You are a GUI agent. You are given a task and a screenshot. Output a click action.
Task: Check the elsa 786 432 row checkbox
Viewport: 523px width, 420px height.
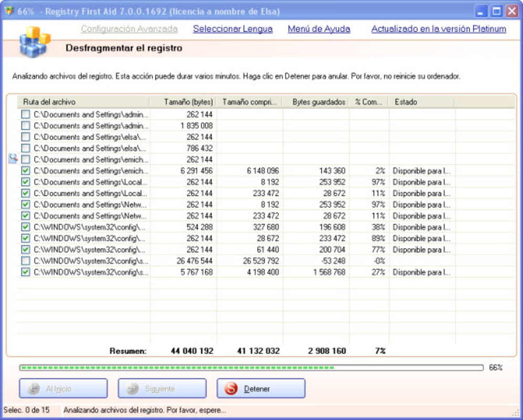25,148
